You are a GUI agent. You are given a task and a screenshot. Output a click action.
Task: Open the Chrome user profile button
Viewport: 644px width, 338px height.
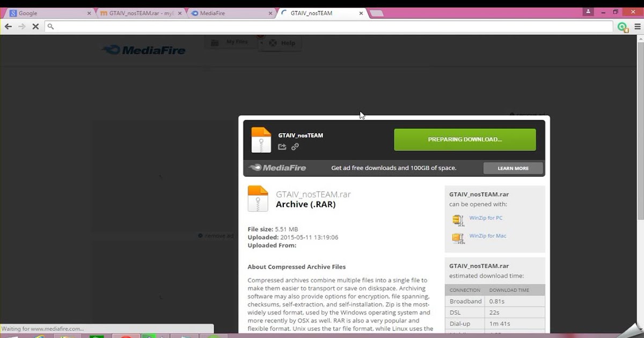tap(589, 11)
